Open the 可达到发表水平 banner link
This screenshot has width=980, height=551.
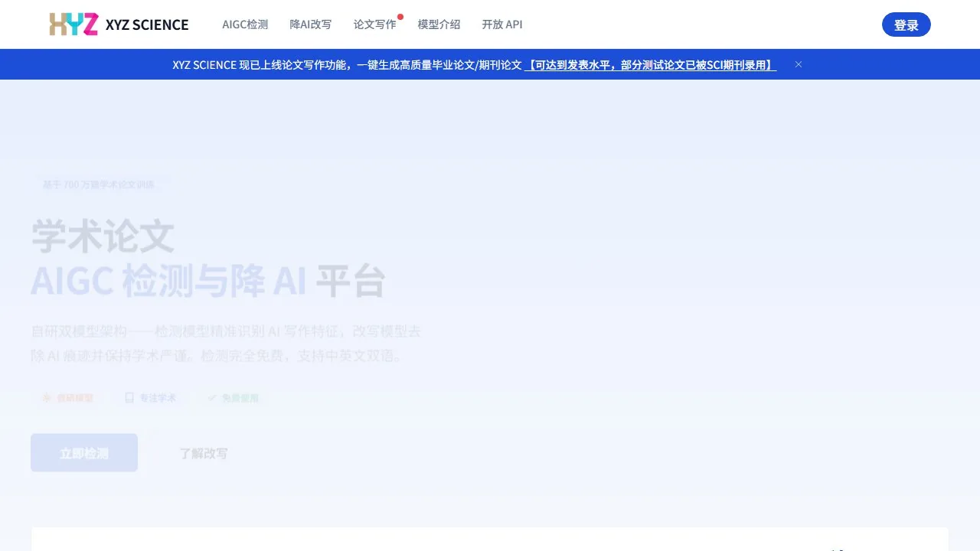[x=650, y=65]
